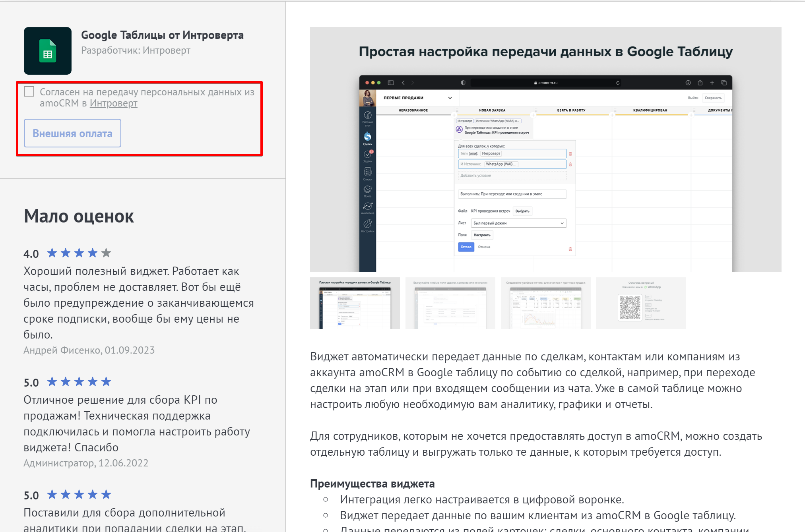The width and height of the screenshot is (805, 532).
Task: Open the Интроверт link in consent text
Action: (x=113, y=103)
